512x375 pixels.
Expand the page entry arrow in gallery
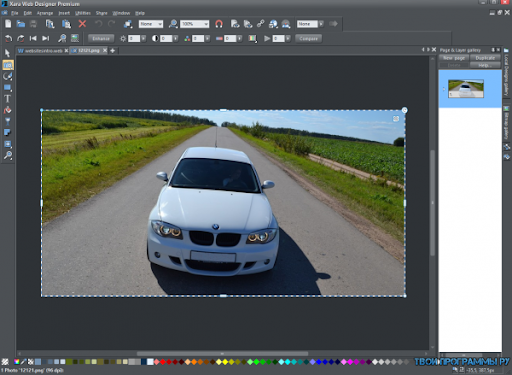[x=444, y=89]
